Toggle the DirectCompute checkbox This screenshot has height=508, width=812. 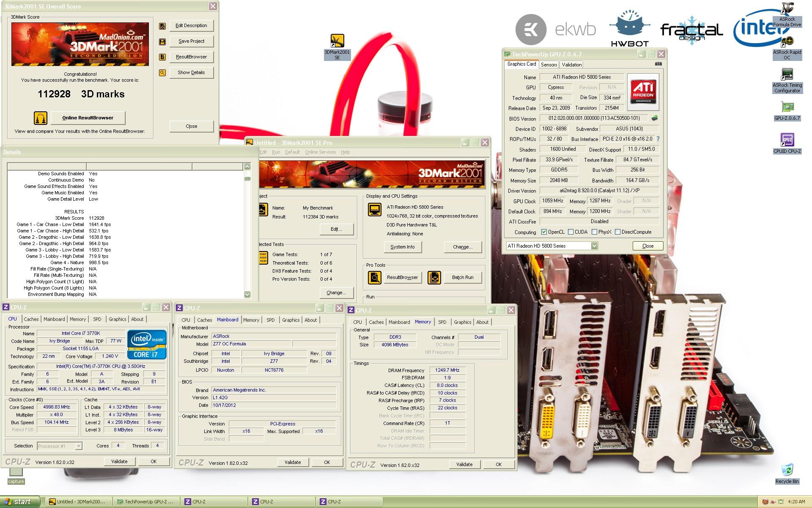click(617, 232)
